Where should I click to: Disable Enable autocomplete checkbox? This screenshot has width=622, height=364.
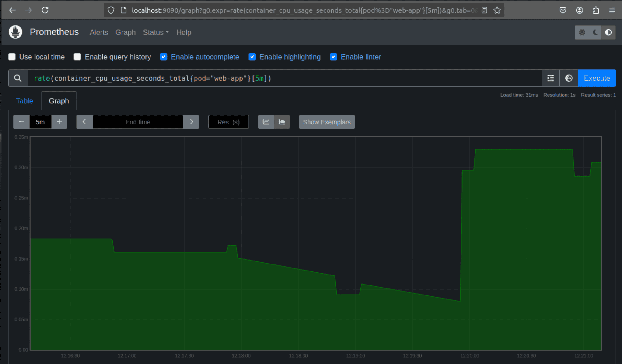click(163, 57)
